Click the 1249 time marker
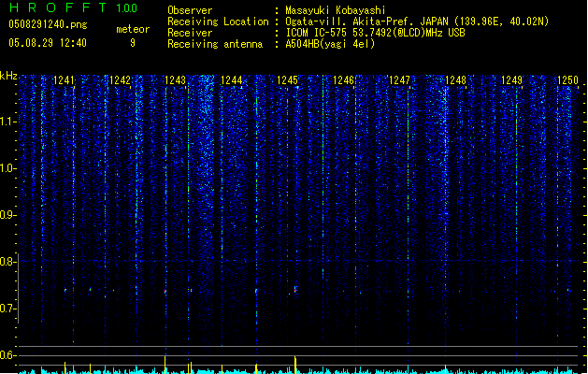The width and height of the screenshot is (588, 374). 512,80
